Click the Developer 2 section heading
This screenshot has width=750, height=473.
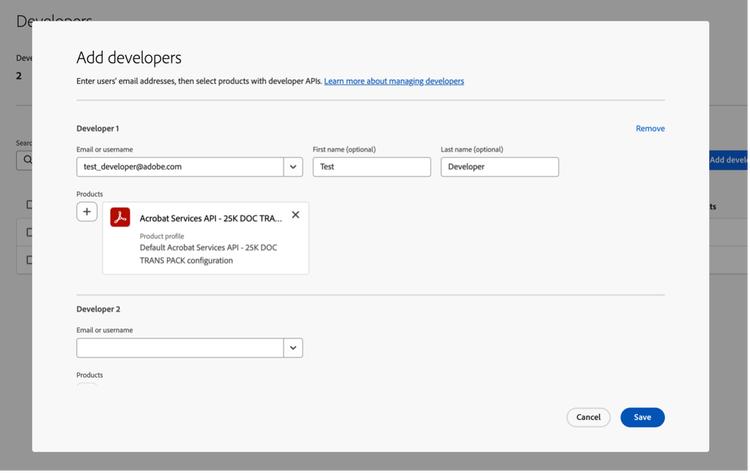point(99,310)
